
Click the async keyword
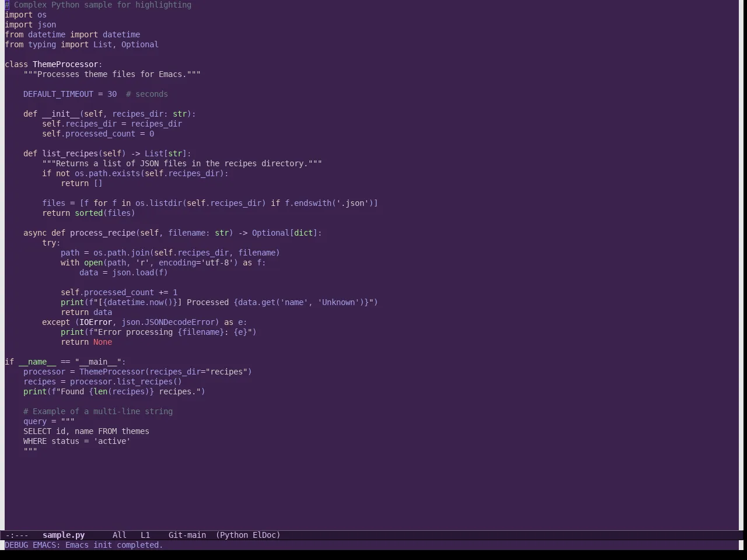point(35,233)
